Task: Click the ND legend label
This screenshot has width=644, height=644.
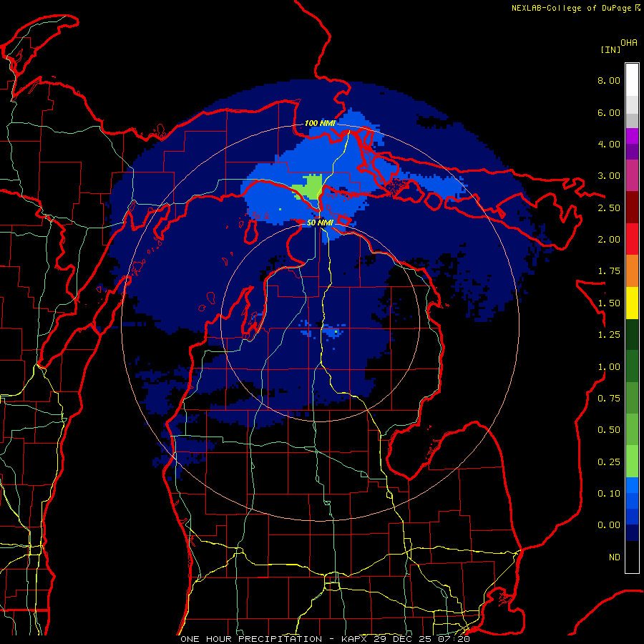Action: (x=615, y=557)
